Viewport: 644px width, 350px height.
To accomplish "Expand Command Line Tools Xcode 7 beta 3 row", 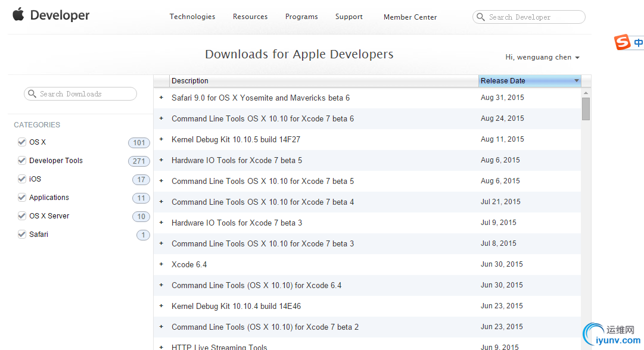I will coord(161,243).
